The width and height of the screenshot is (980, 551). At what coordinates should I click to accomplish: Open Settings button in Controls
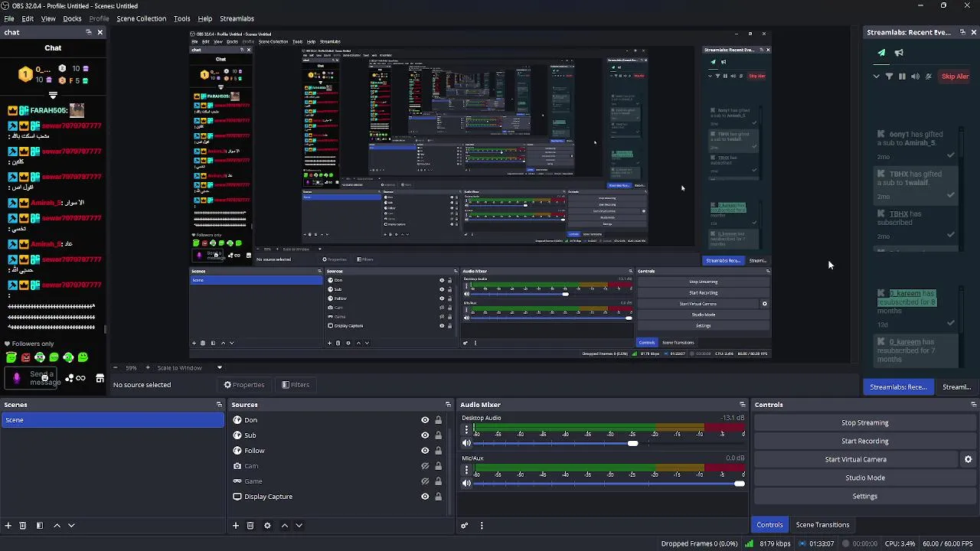(x=865, y=496)
